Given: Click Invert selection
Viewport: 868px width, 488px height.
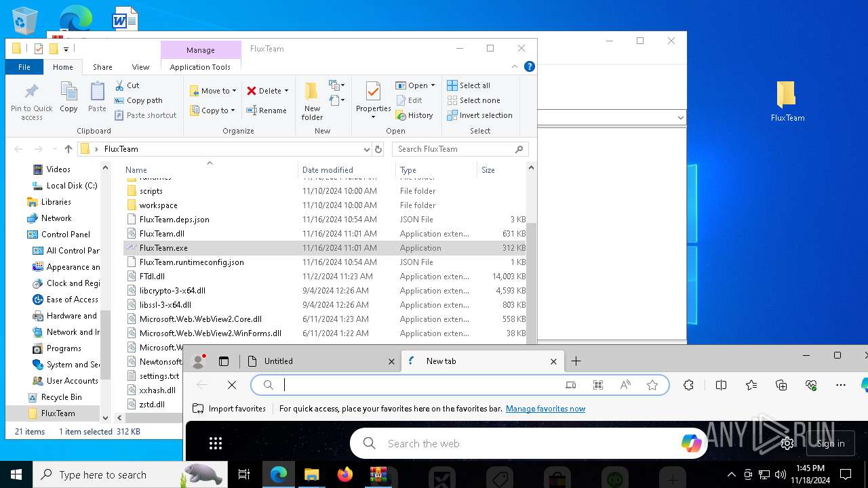Looking at the screenshot, I should [479, 115].
